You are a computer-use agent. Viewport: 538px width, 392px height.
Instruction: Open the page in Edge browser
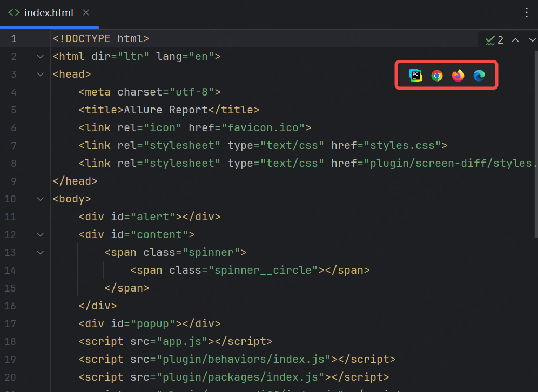479,76
